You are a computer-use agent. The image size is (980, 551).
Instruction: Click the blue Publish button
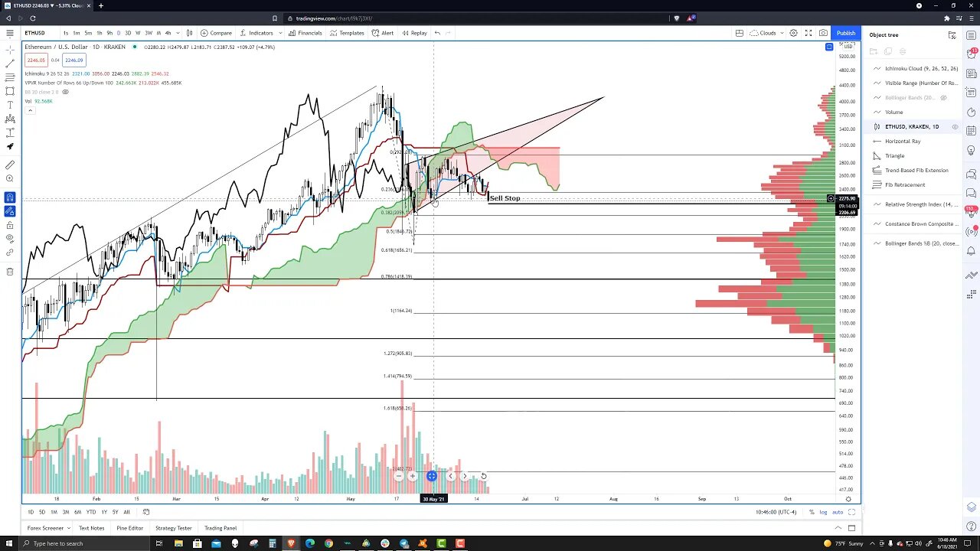tap(846, 33)
